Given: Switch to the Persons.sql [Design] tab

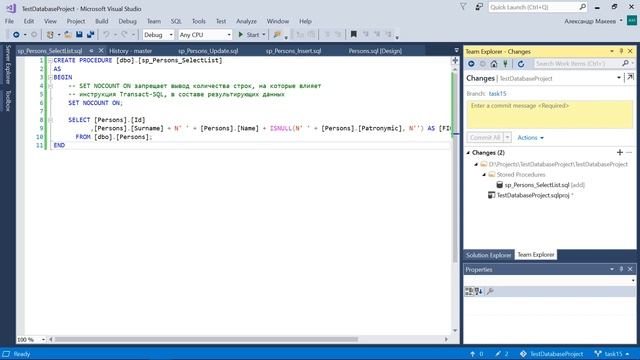Looking at the screenshot, I should pos(375,51).
